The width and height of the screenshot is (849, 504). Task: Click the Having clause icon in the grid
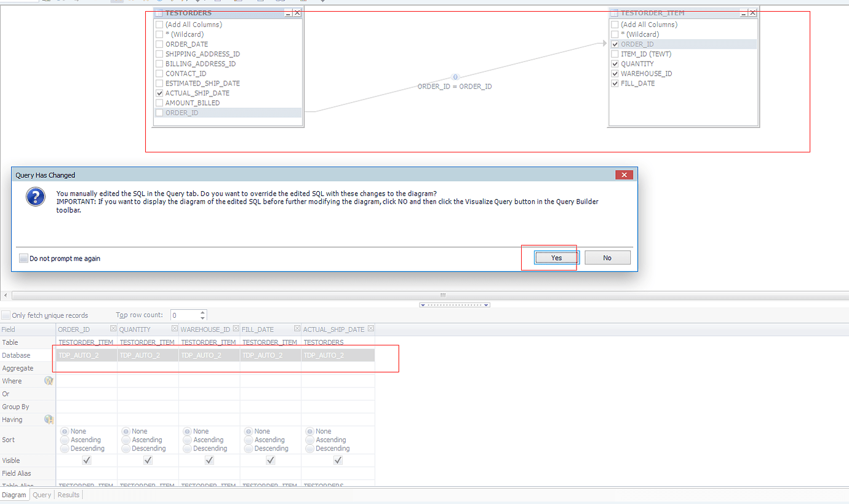(x=49, y=419)
